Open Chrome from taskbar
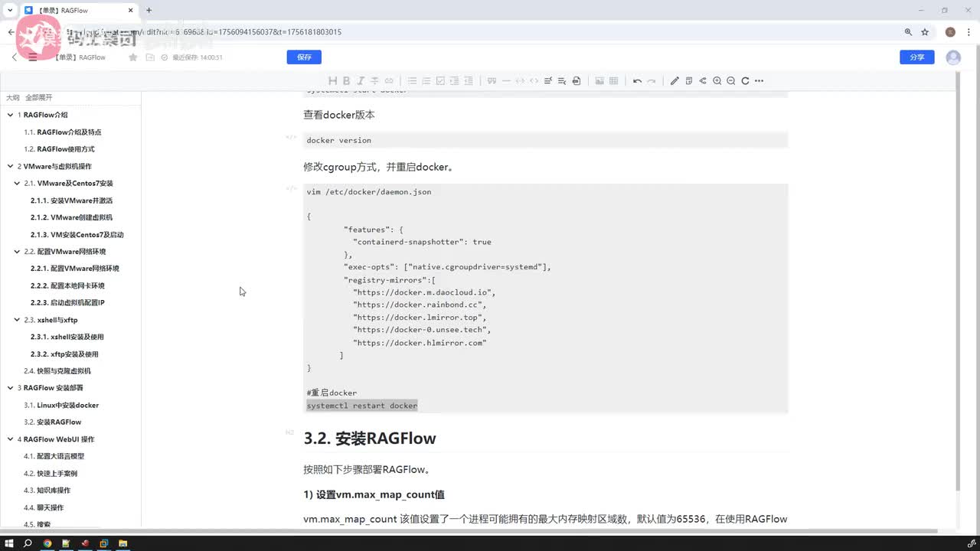 (47, 543)
